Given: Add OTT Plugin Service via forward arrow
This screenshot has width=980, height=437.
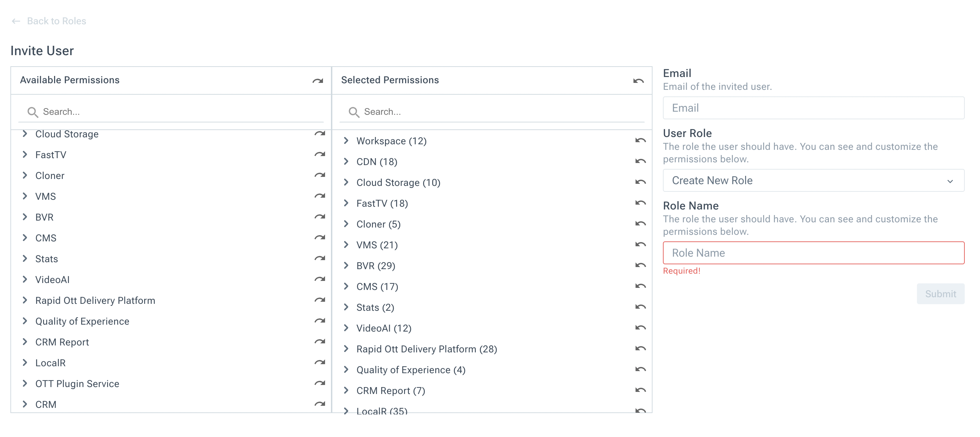Looking at the screenshot, I should pyautogui.click(x=320, y=383).
